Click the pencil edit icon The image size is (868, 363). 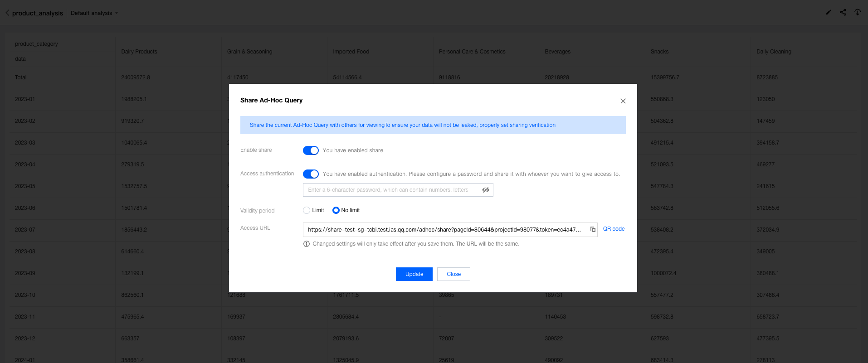pyautogui.click(x=829, y=13)
